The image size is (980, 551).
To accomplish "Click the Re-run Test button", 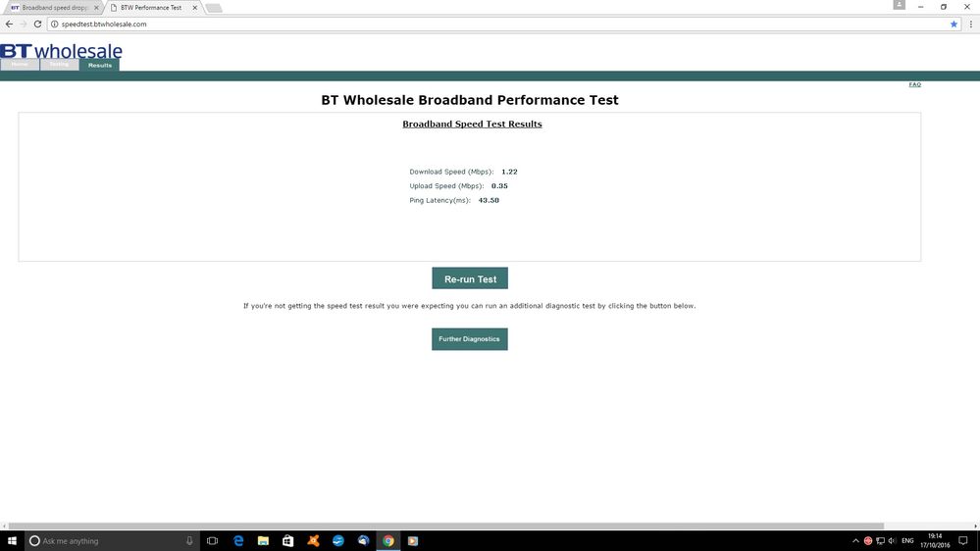I will point(470,278).
